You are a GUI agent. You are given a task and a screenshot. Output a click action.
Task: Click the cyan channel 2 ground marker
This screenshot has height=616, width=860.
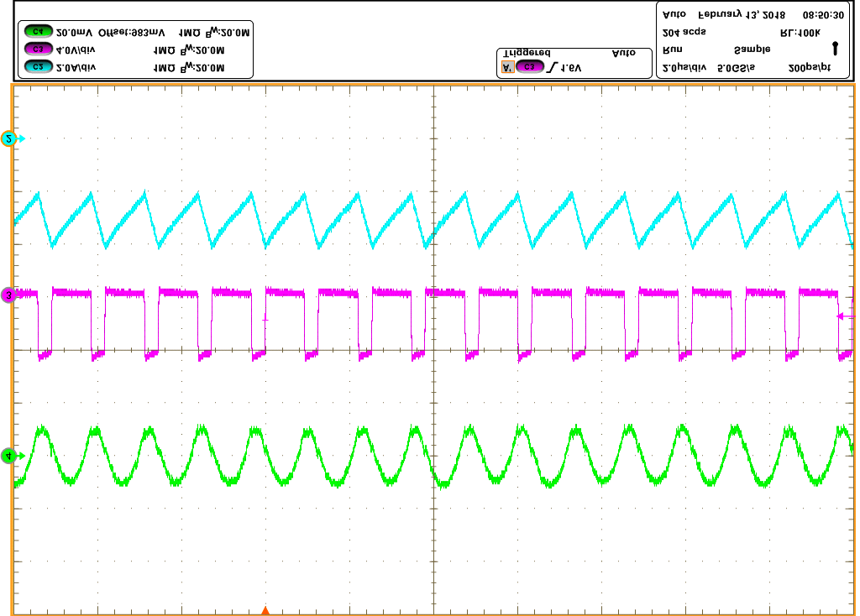(10, 139)
